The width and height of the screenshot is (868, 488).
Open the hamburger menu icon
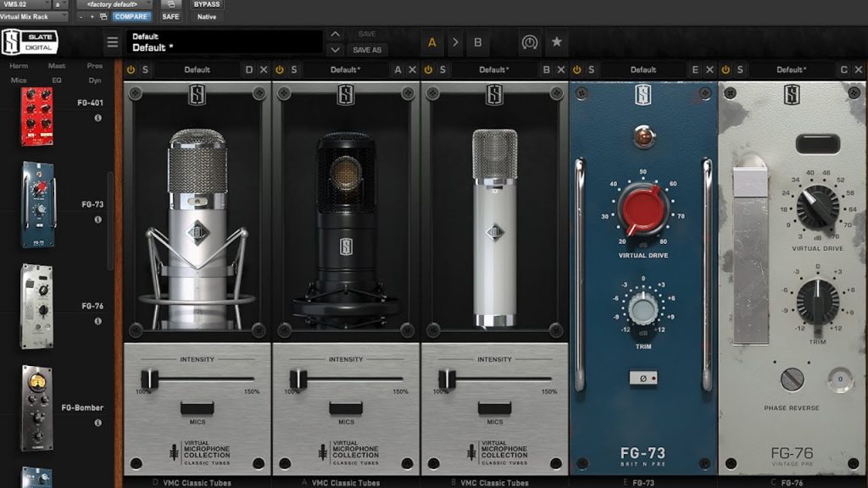click(112, 42)
